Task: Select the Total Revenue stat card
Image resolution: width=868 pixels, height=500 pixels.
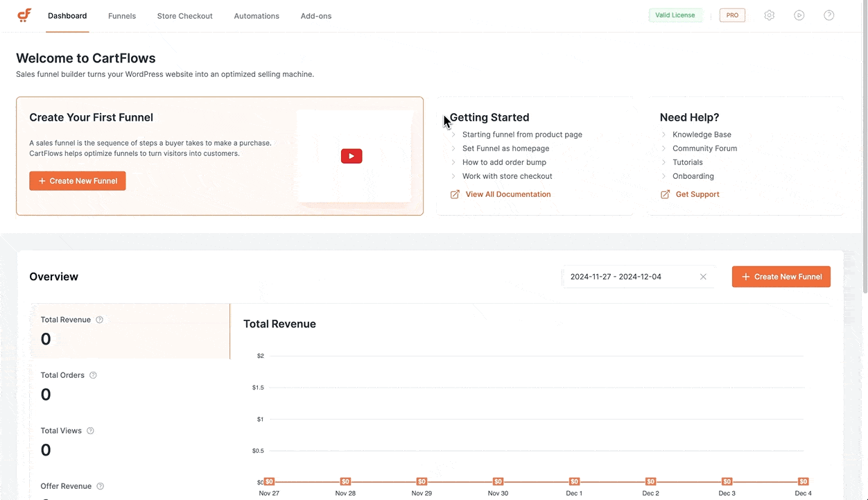Action: tap(130, 331)
